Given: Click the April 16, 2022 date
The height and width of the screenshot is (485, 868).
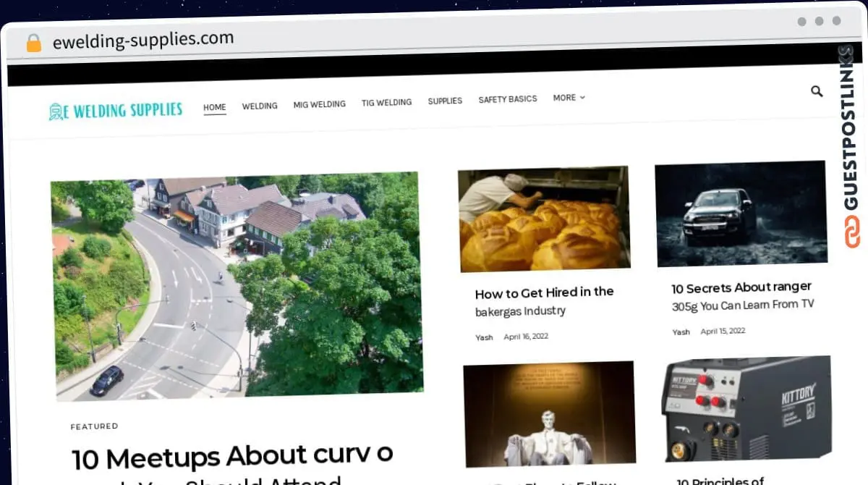Looking at the screenshot, I should coord(527,337).
